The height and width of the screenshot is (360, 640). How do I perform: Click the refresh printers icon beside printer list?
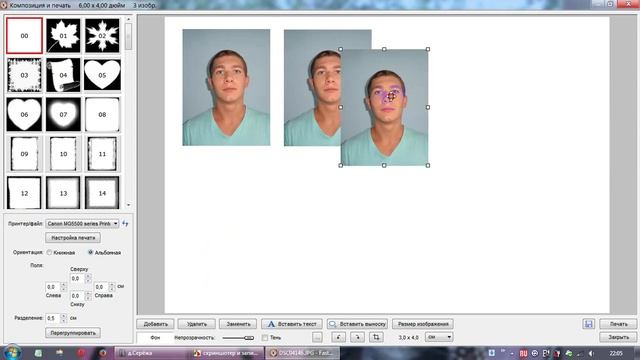[x=125, y=223]
